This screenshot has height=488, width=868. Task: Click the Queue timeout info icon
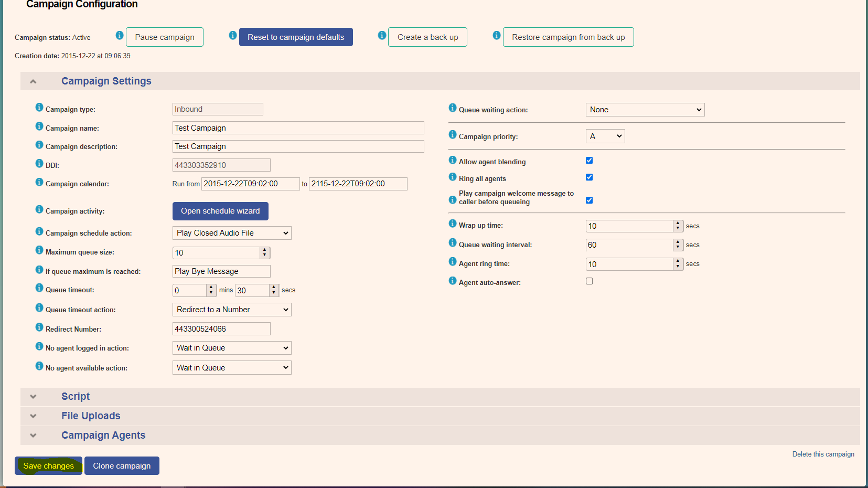(39, 288)
